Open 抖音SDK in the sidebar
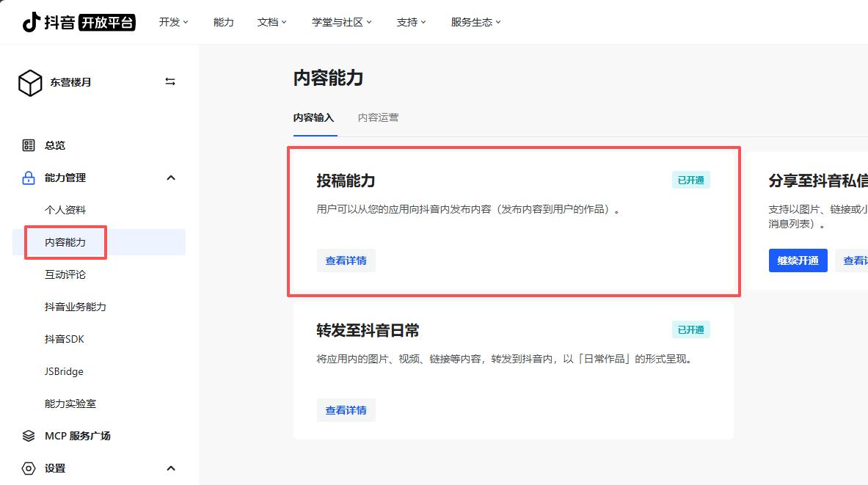 coord(65,339)
